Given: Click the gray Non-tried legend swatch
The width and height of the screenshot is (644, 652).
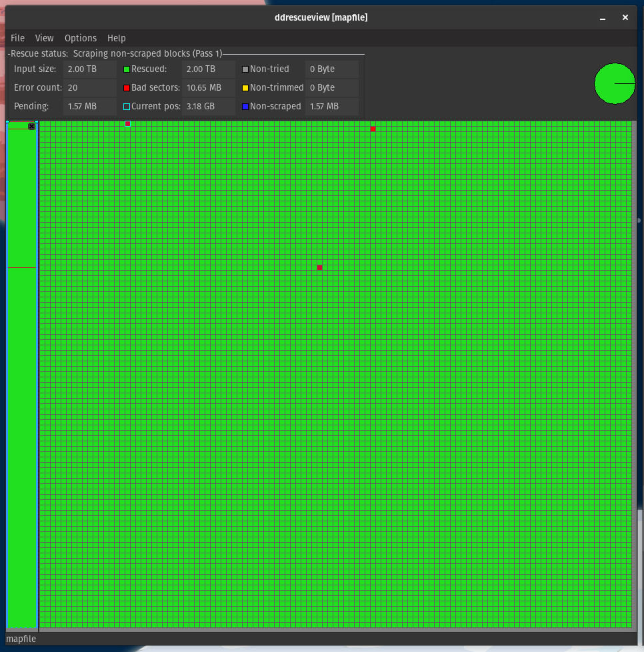Looking at the screenshot, I should pos(245,69).
